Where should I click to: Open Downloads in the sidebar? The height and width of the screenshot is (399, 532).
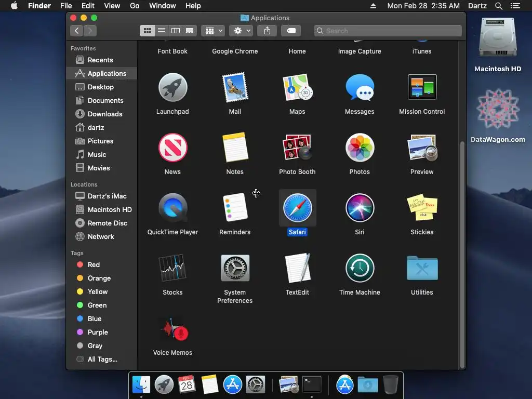pos(101,114)
